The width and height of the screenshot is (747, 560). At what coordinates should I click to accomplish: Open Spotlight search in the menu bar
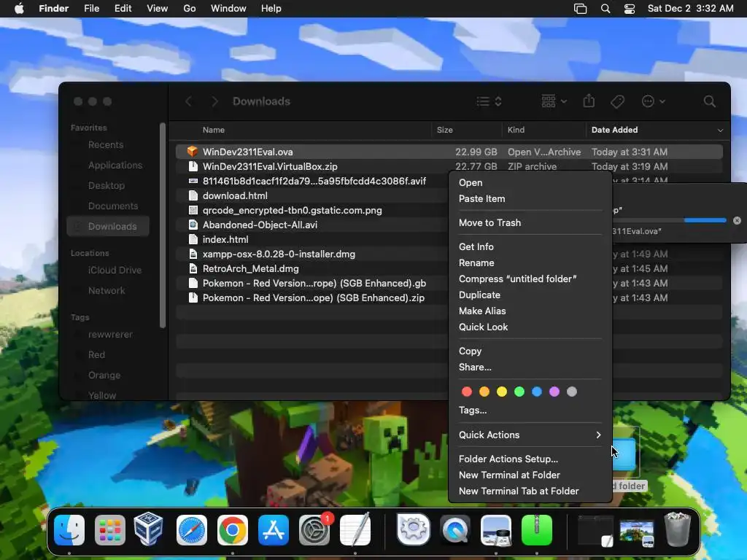(x=605, y=9)
